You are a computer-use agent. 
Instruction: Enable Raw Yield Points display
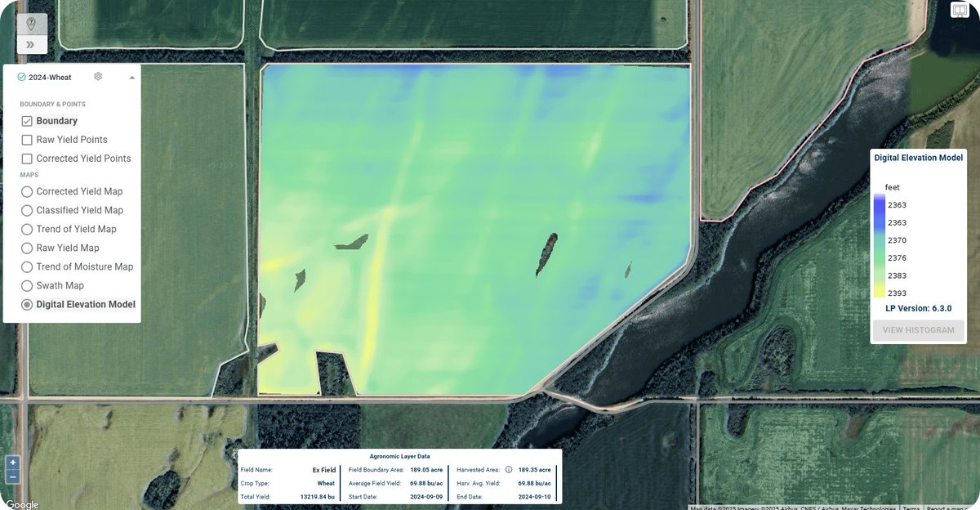click(x=27, y=139)
